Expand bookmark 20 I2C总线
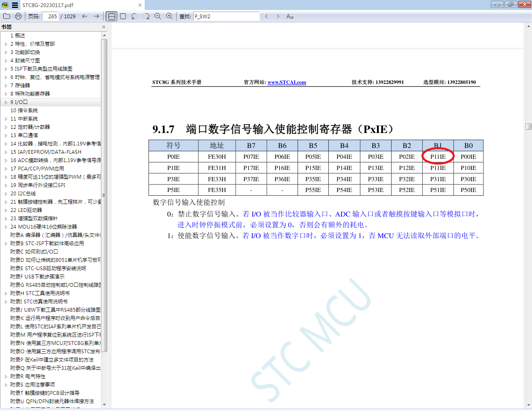 (6, 194)
